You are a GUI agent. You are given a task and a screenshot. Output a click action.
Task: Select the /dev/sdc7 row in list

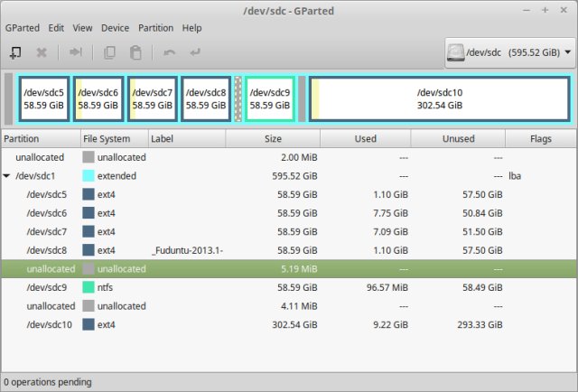click(289, 231)
